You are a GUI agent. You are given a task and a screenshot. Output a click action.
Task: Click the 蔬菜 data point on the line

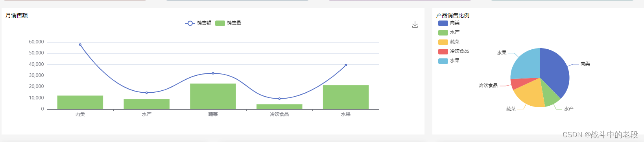213,73
